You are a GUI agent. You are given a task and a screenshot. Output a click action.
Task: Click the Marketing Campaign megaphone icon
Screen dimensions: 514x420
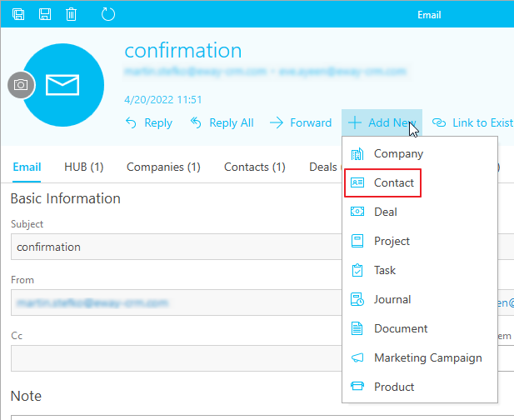(357, 357)
